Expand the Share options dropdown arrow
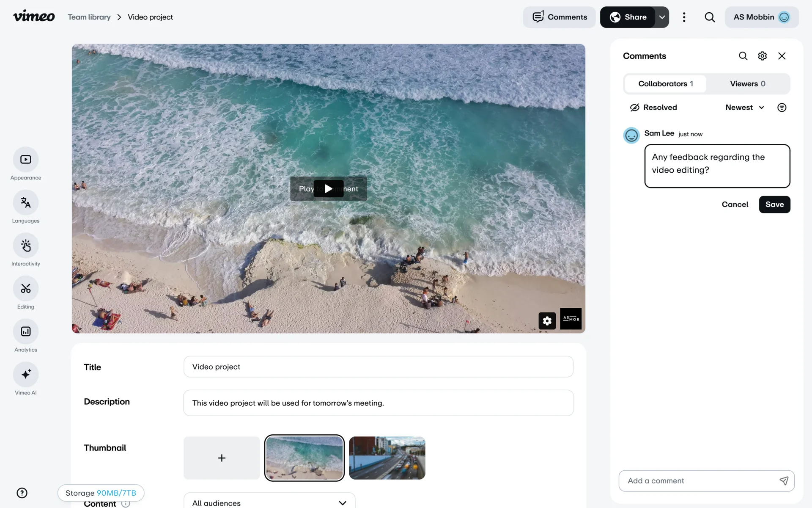 tap(662, 17)
